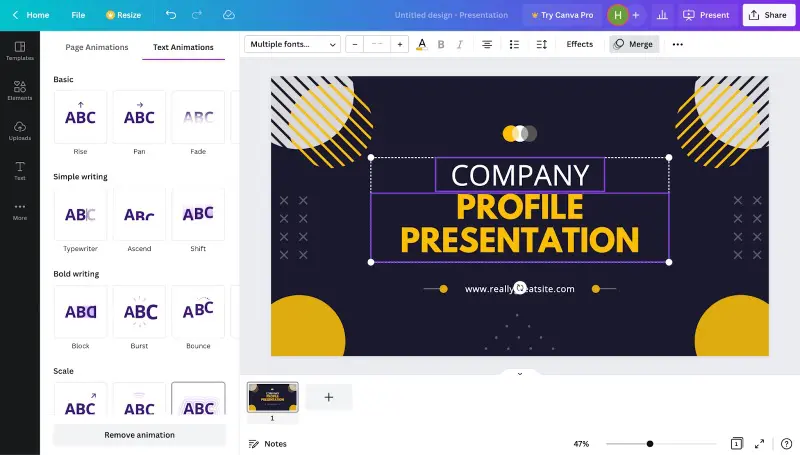
Task: Click the Remove animation button
Action: (139, 435)
